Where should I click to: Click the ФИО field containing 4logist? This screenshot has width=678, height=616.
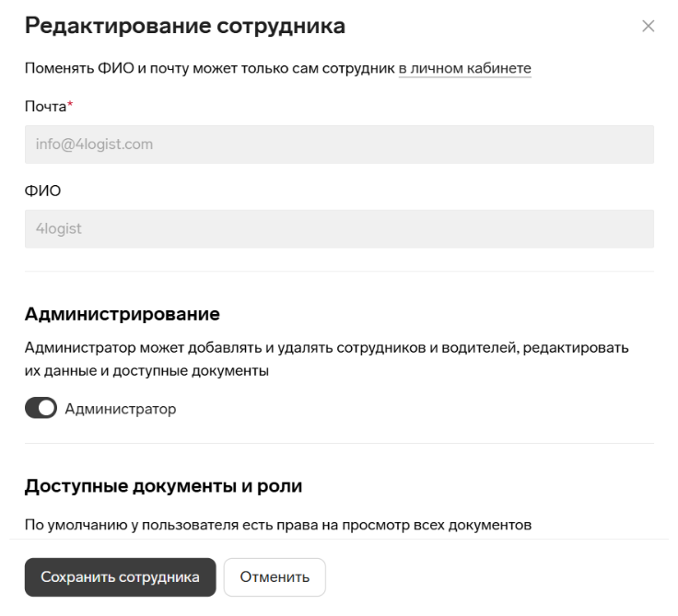339,228
